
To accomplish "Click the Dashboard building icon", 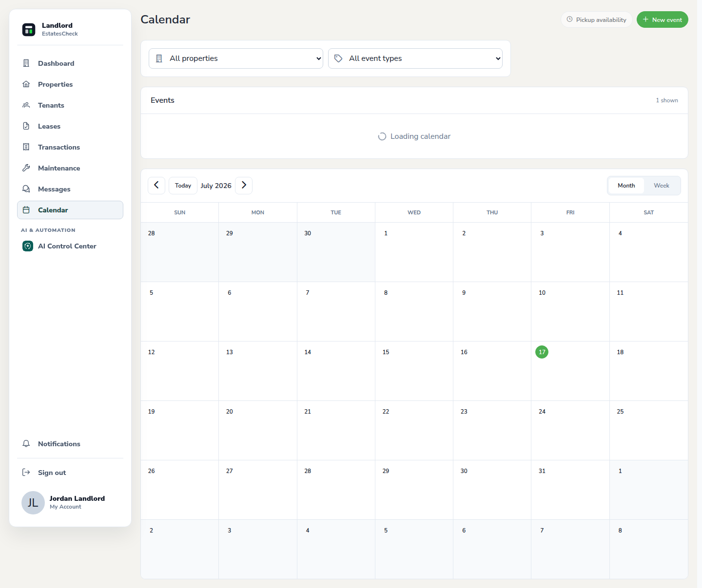I will [26, 63].
